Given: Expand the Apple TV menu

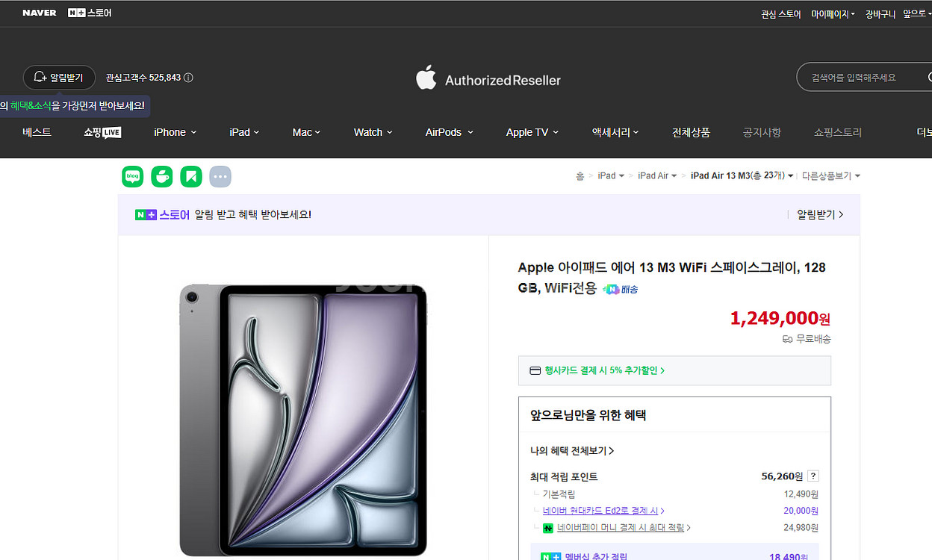Looking at the screenshot, I should (532, 132).
